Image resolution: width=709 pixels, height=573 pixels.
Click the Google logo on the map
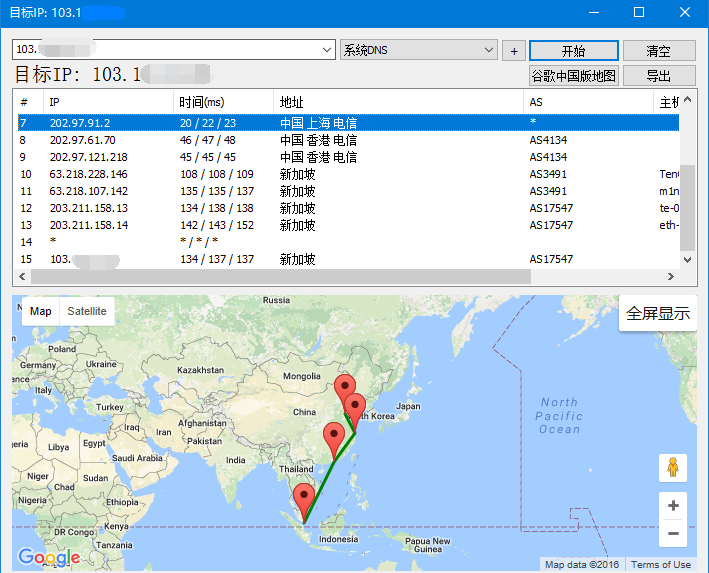(49, 558)
